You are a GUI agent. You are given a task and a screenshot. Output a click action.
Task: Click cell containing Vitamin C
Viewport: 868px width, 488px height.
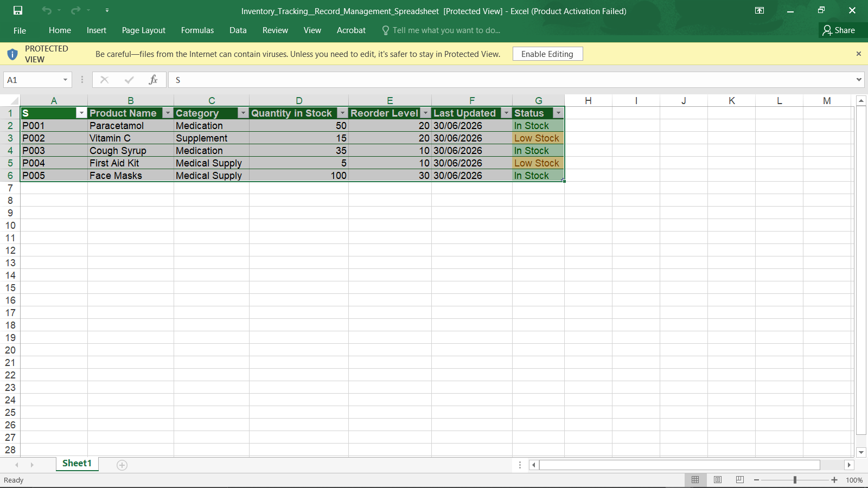(x=131, y=138)
